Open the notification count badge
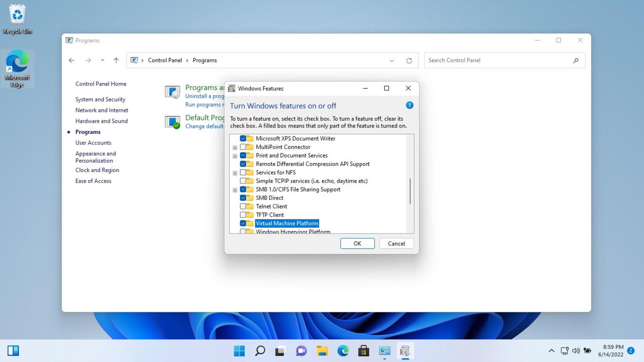The width and height of the screenshot is (644, 362). pos(631,351)
